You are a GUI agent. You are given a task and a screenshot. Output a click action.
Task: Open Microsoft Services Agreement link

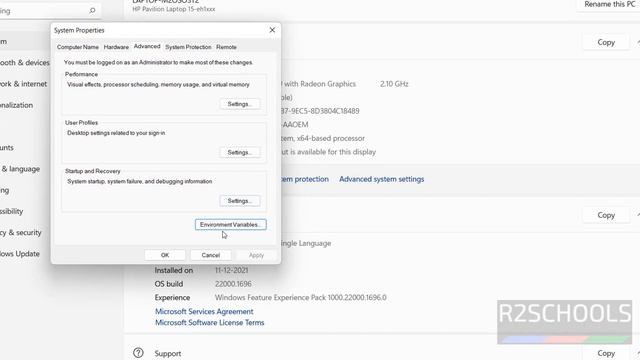[x=204, y=311]
